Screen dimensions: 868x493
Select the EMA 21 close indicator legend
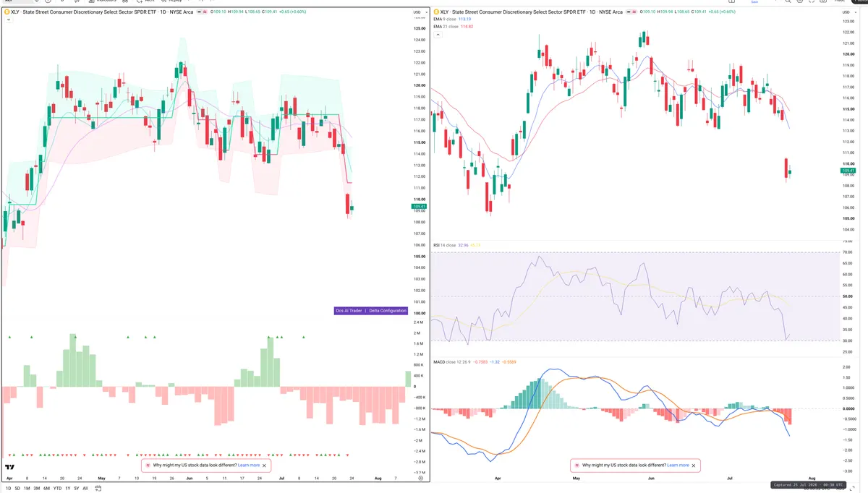453,27
